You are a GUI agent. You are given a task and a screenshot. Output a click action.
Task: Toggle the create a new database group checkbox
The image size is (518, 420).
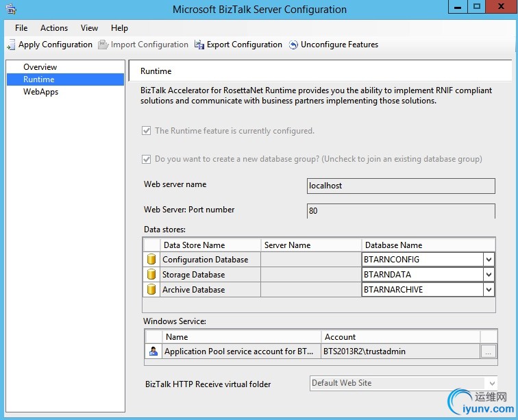[147, 159]
